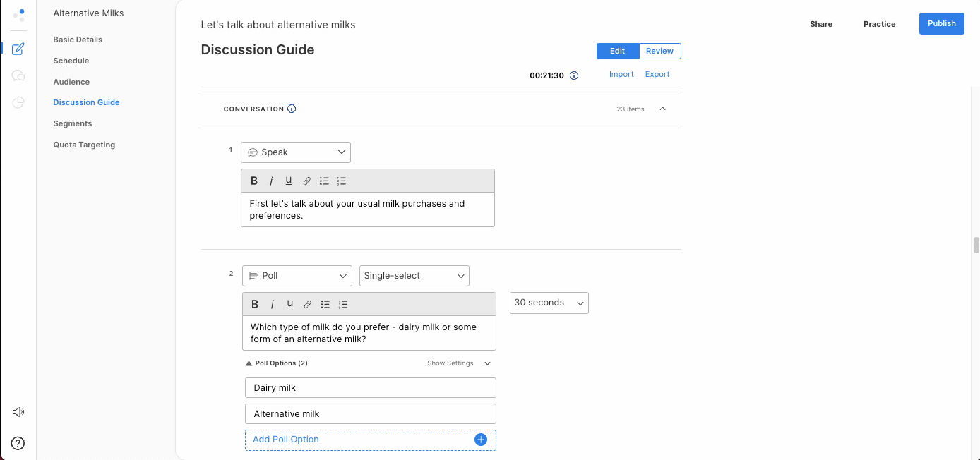Edit the Dairy milk poll option field

pos(370,387)
